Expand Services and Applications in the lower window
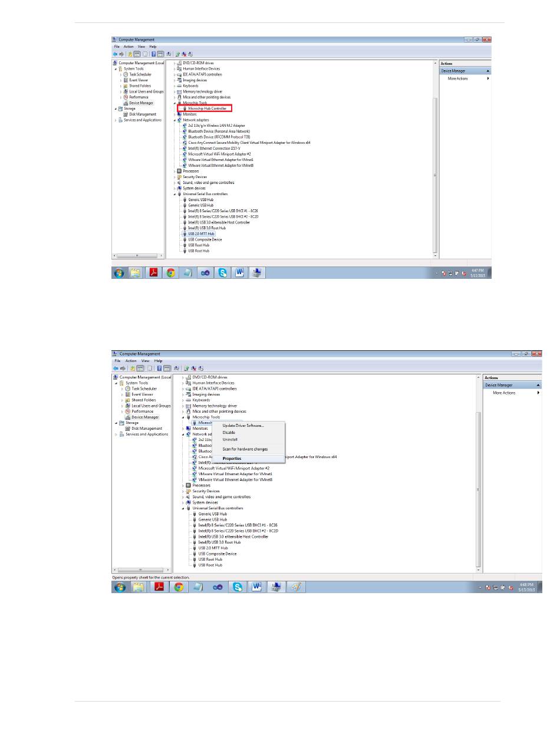 (117, 435)
